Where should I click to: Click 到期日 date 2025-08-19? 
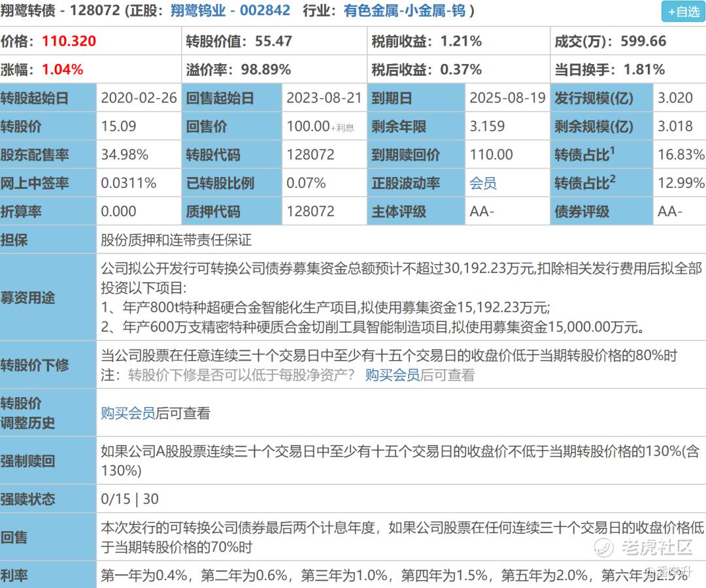point(507,97)
